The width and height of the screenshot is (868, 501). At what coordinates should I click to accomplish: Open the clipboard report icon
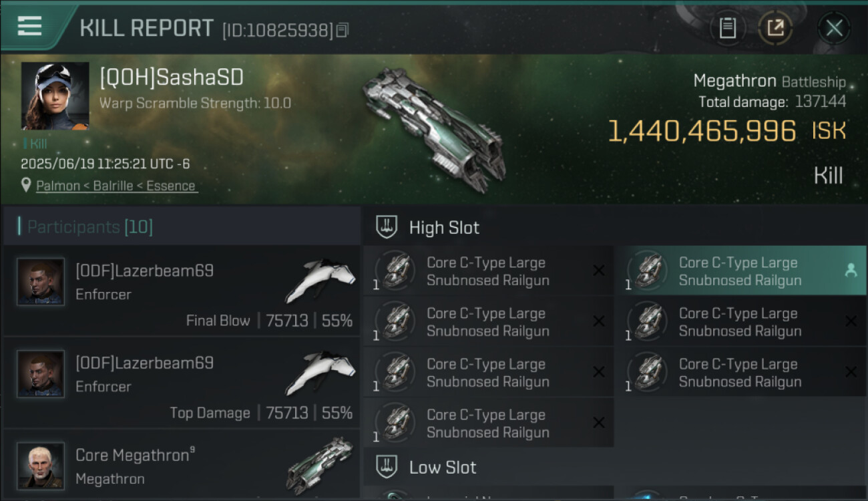point(727,28)
